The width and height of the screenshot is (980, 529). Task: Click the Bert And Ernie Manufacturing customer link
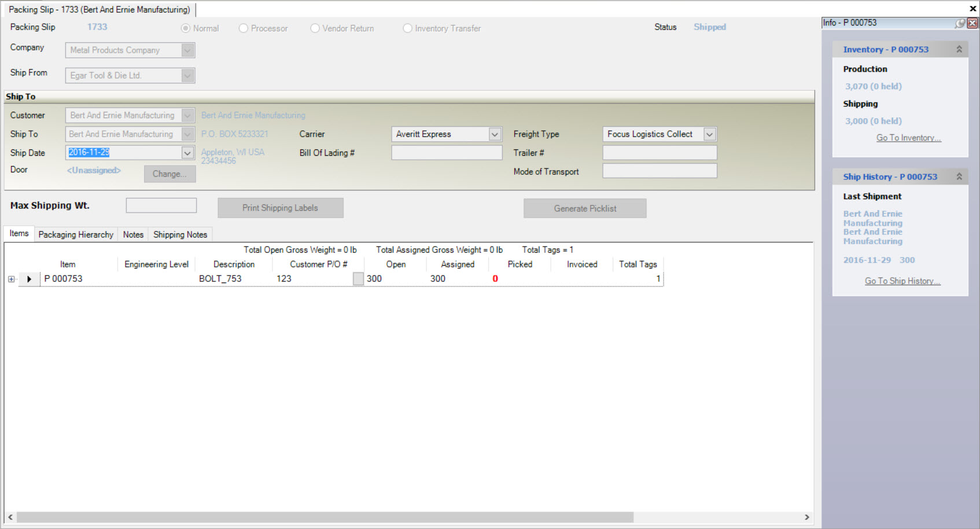tap(253, 116)
